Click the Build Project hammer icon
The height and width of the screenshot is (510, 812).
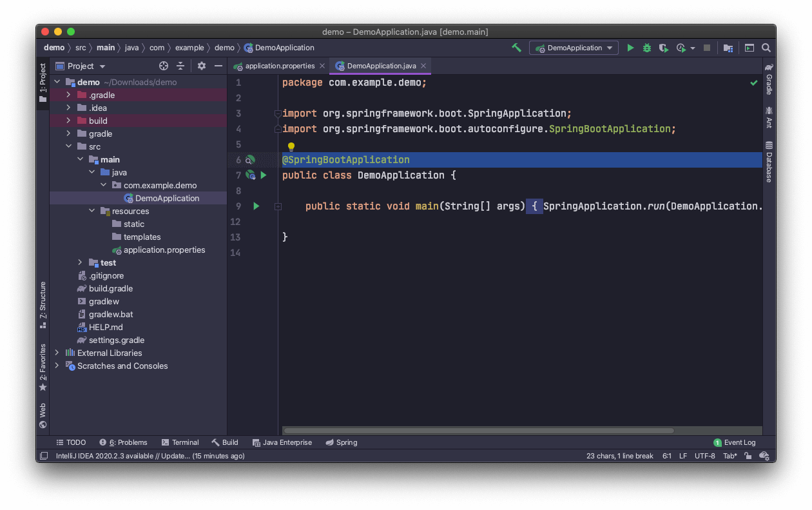coord(516,48)
